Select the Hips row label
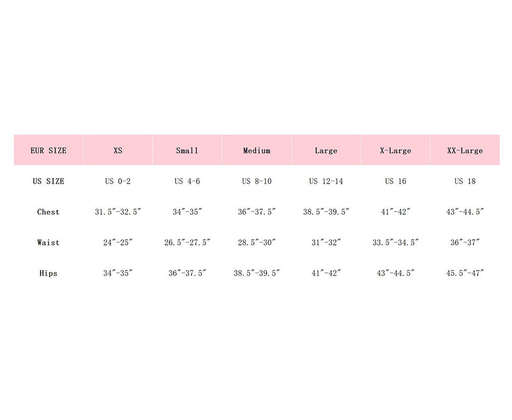Viewport: 512px width, 420px height. click(x=49, y=273)
